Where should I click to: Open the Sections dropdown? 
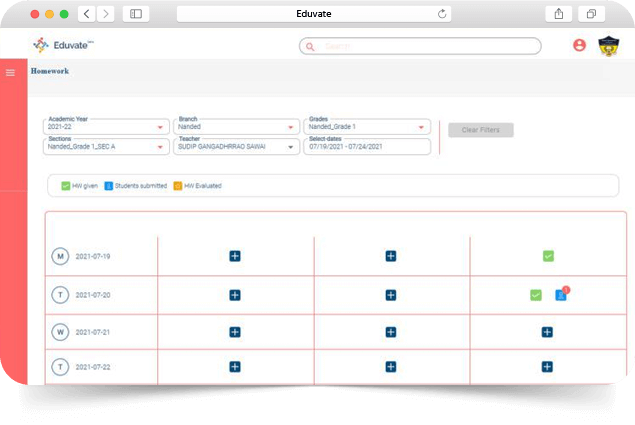point(106,146)
